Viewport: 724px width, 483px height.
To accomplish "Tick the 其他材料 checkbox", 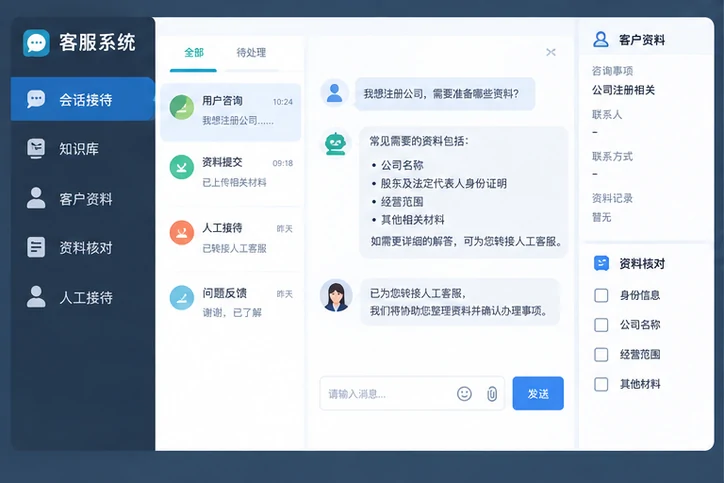I will point(601,384).
